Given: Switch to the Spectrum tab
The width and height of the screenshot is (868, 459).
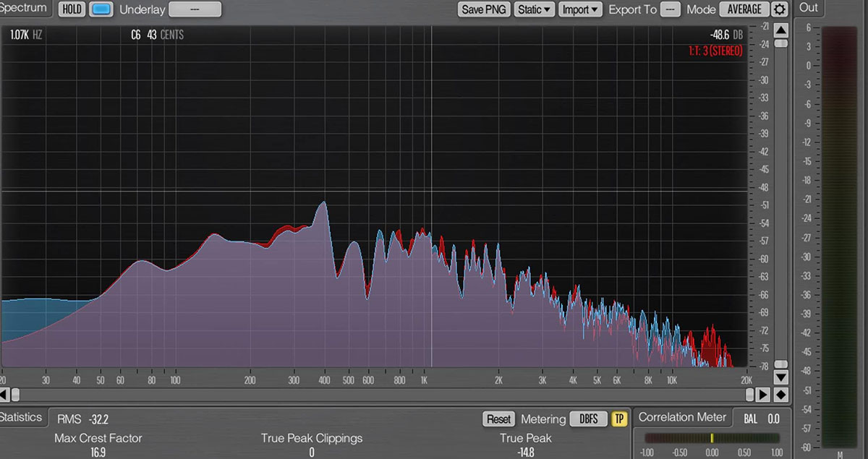Looking at the screenshot, I should pyautogui.click(x=24, y=9).
